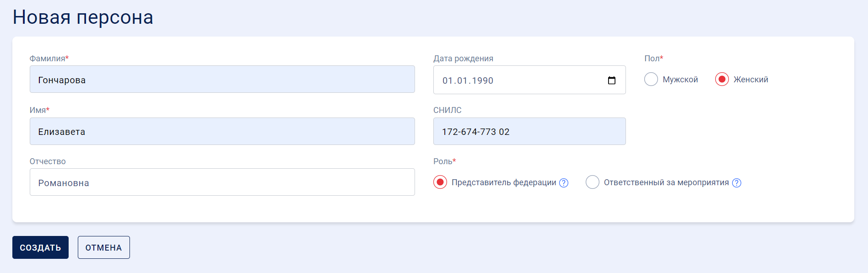Screen dimensions: 868x273
Task: Focus the Отчество field containing Романовна
Action: point(222,182)
